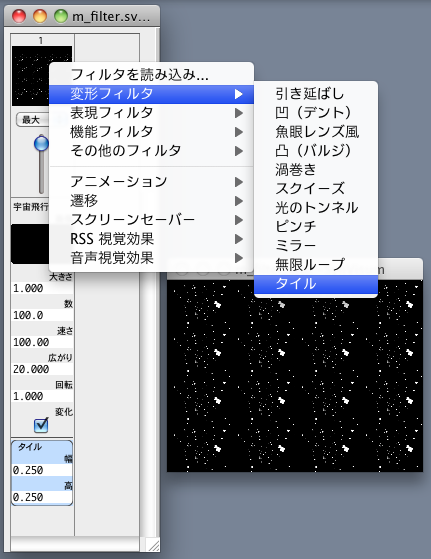Click the タイル filter panel header
Screen dimensions: 431x559
pos(42,447)
